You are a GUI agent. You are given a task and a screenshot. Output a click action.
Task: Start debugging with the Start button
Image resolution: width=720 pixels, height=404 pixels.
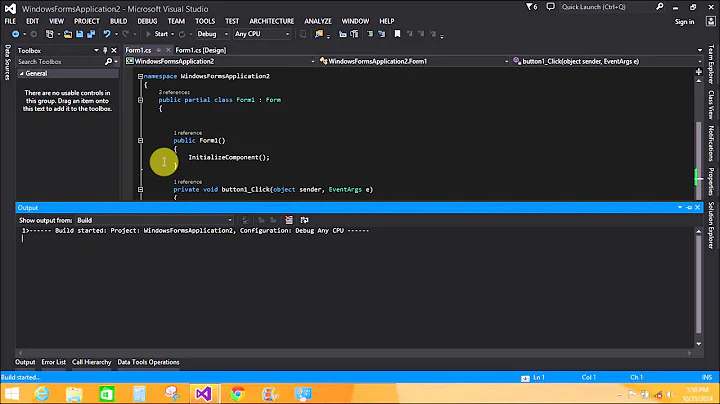(x=157, y=34)
